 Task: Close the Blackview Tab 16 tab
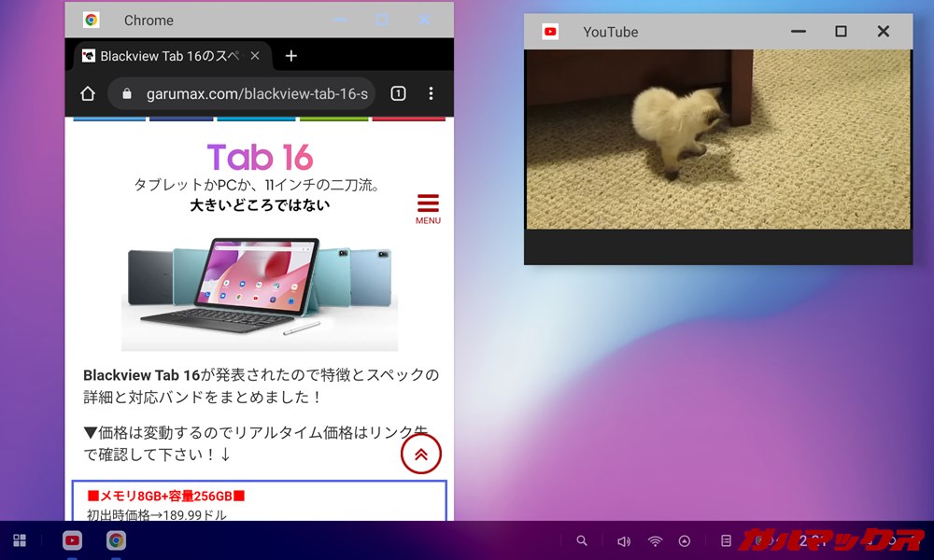pyautogui.click(x=257, y=56)
